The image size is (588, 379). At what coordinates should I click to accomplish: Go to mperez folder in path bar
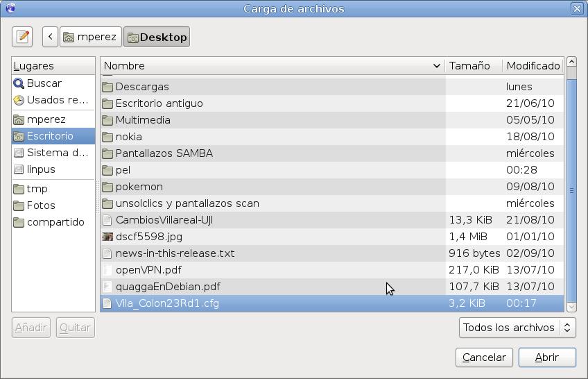[90, 37]
